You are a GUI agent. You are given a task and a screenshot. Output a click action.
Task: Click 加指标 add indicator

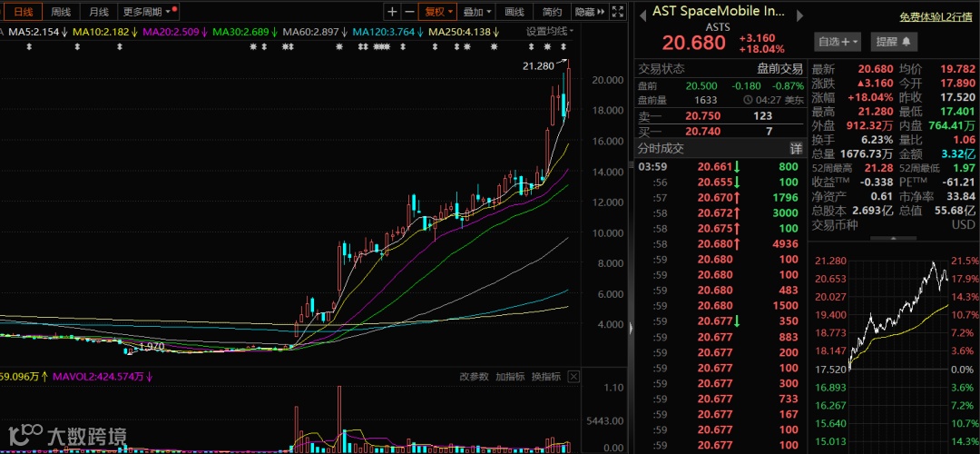tap(510, 377)
